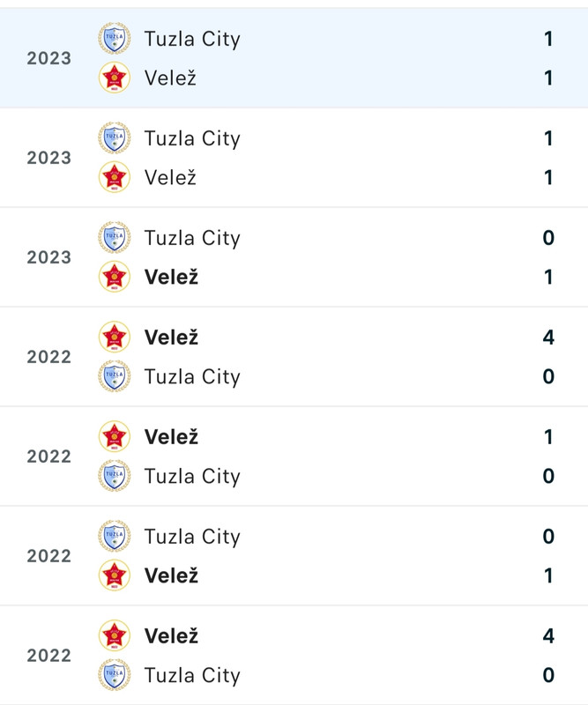This screenshot has height=705, width=588.
Task: Click Velež score 1 in highlighted match
Action: (548, 78)
